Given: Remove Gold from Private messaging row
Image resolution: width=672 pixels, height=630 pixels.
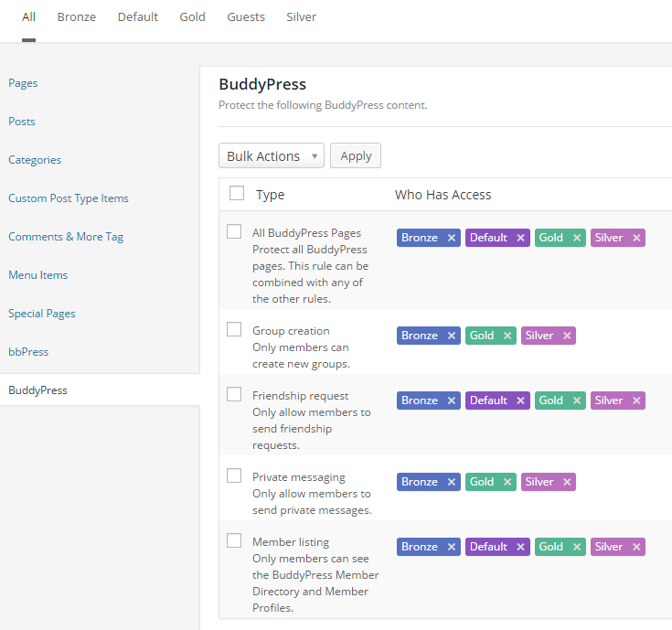Looking at the screenshot, I should pos(507,482).
